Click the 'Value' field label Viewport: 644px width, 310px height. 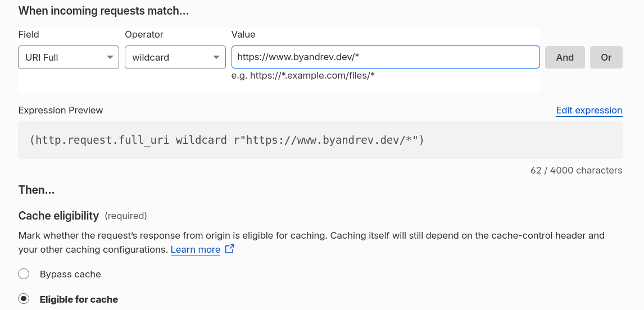pyautogui.click(x=243, y=34)
